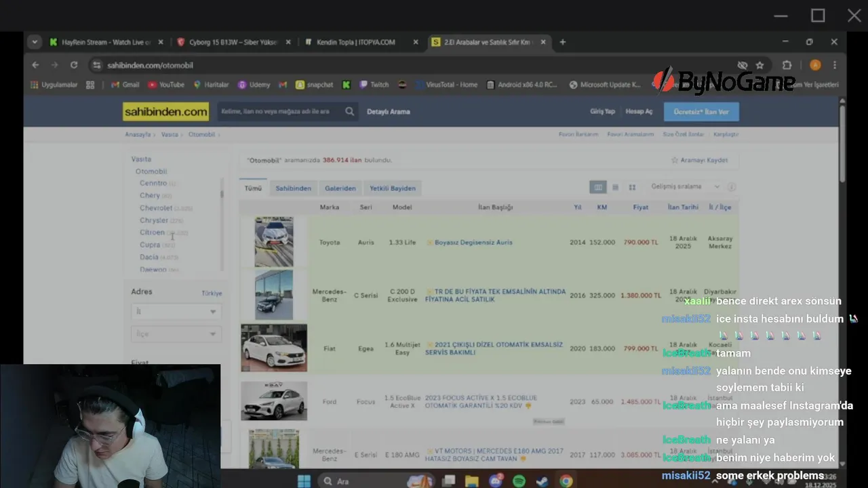
Task: Open the Fiat Egea listing thumbnail
Action: click(274, 348)
